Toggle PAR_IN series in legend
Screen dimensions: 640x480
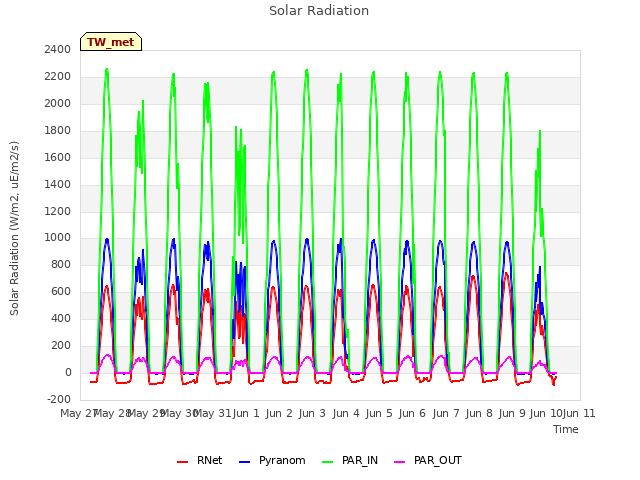tap(350, 460)
